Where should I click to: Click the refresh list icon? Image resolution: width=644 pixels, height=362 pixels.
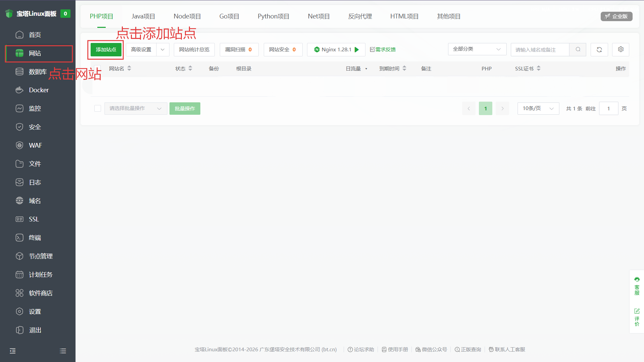tap(599, 50)
